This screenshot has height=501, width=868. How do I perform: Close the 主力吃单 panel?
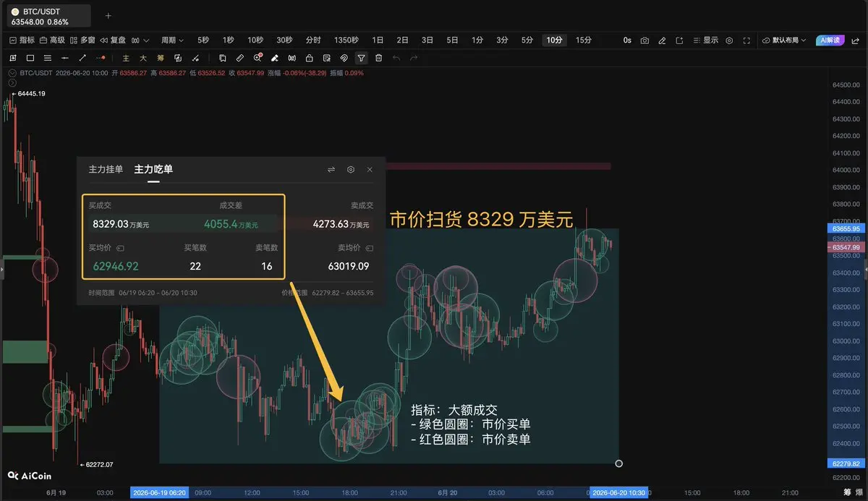[x=370, y=169]
